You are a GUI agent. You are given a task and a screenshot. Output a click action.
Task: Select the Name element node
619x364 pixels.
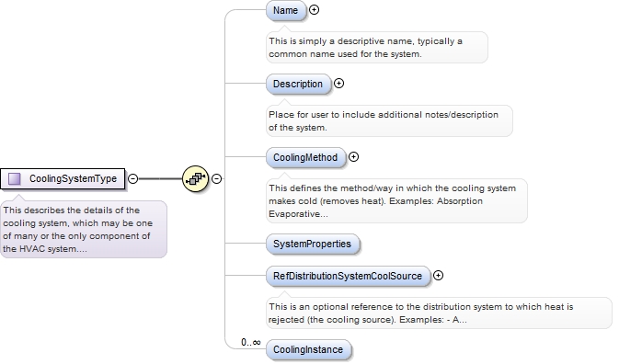click(x=286, y=10)
